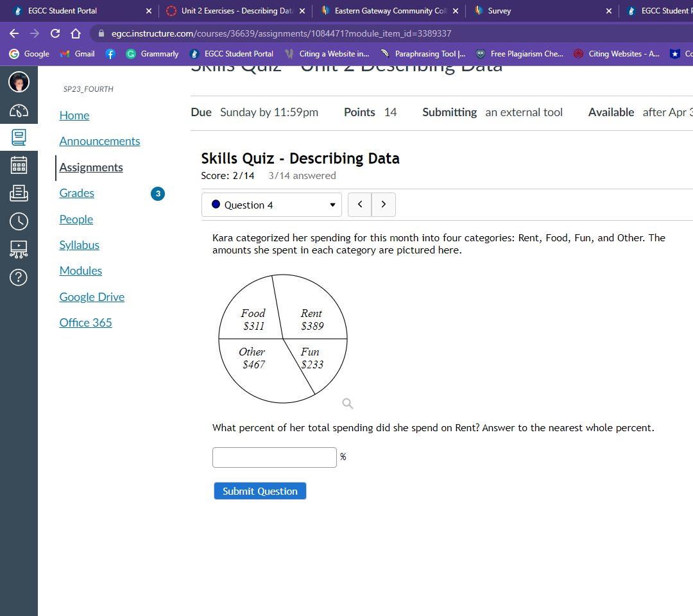
Task: Open the Syllabus link
Action: click(x=79, y=245)
